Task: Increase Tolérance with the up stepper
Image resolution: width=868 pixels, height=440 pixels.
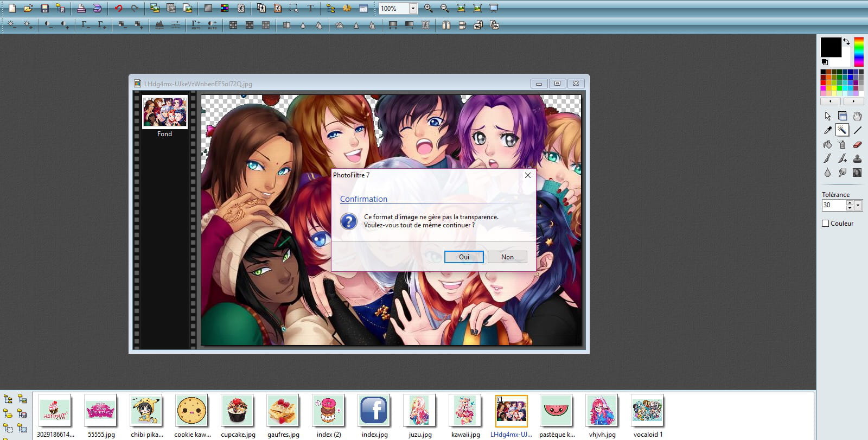Action: (x=850, y=202)
